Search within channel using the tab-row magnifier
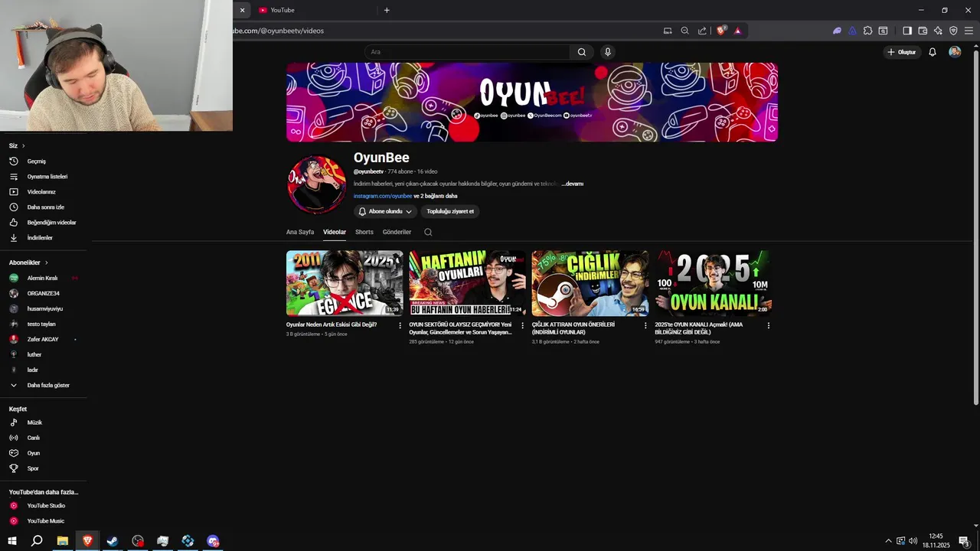 click(428, 232)
